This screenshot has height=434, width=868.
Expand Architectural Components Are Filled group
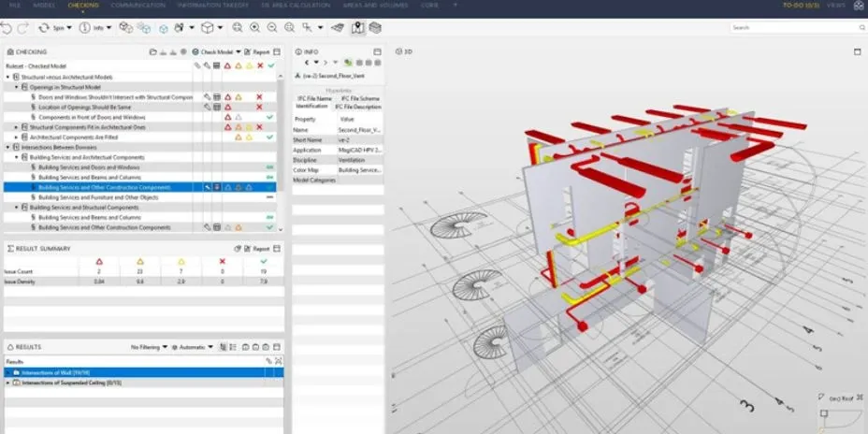[17, 137]
